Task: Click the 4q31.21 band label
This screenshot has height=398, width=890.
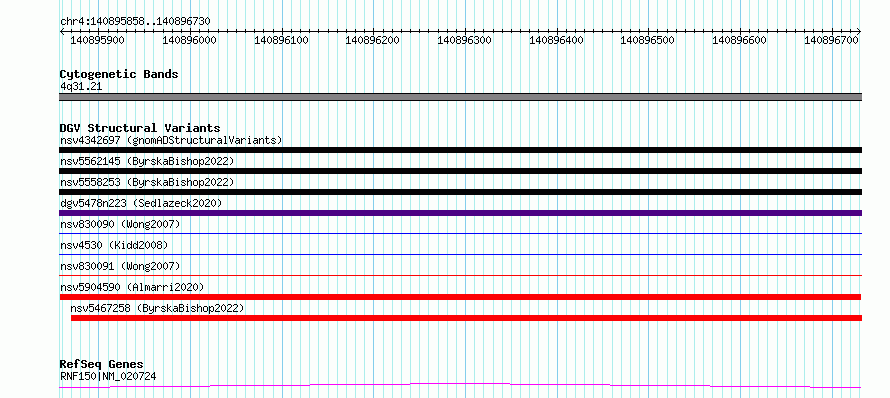Action: 81,86
